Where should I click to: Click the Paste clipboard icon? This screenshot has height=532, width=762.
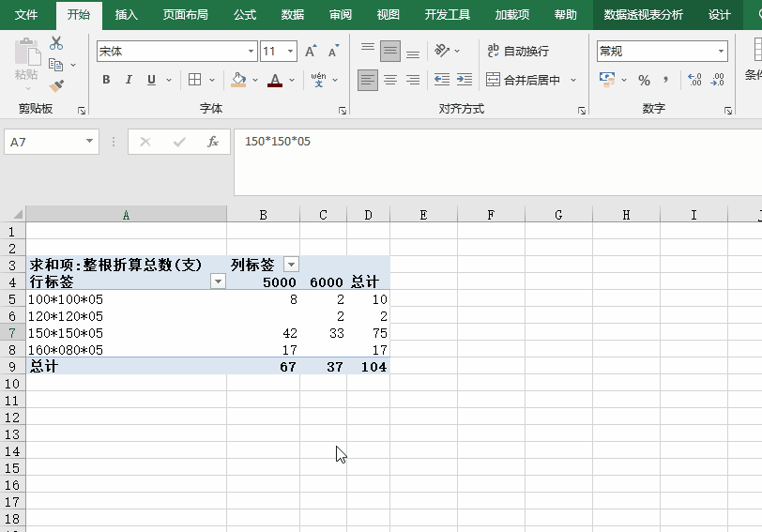(x=27, y=52)
